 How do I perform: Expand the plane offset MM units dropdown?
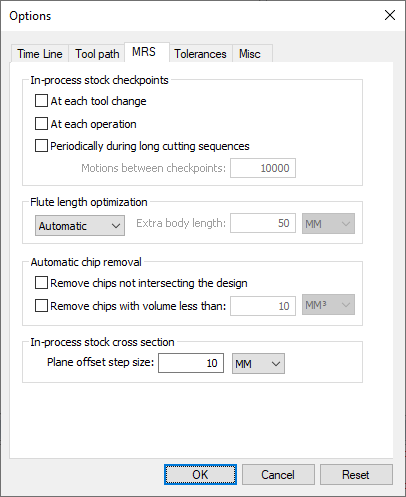[258, 363]
